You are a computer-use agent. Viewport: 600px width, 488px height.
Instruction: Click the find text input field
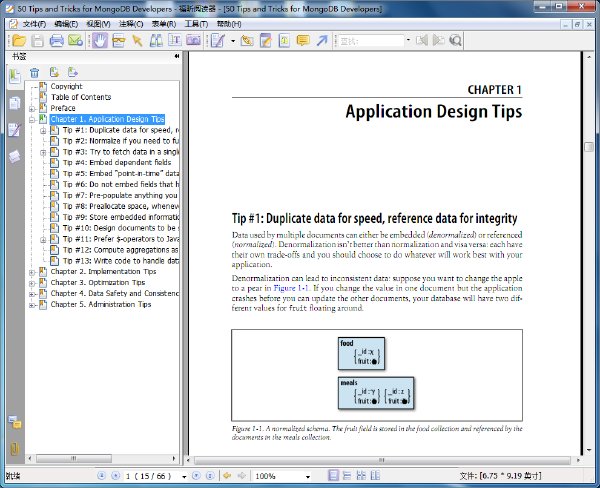point(371,41)
